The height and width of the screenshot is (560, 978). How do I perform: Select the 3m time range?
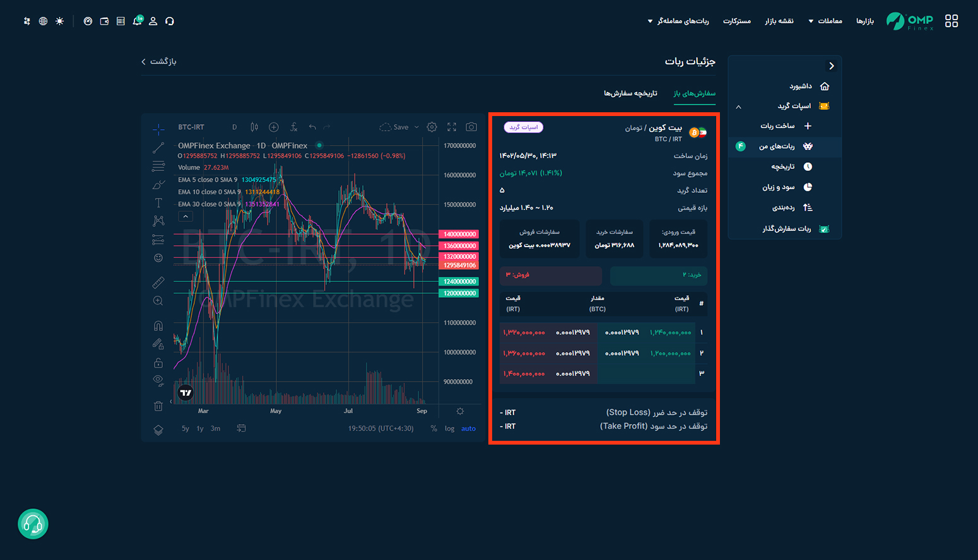215,428
